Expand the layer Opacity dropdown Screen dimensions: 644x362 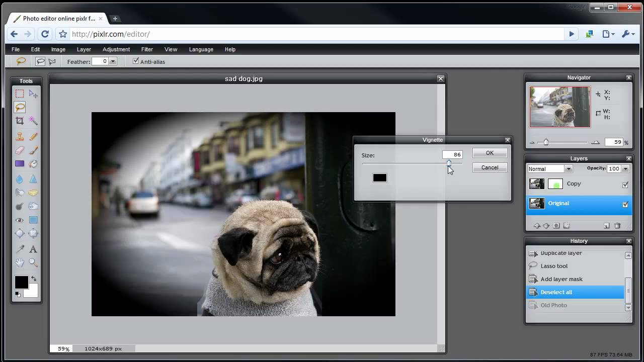pos(625,169)
